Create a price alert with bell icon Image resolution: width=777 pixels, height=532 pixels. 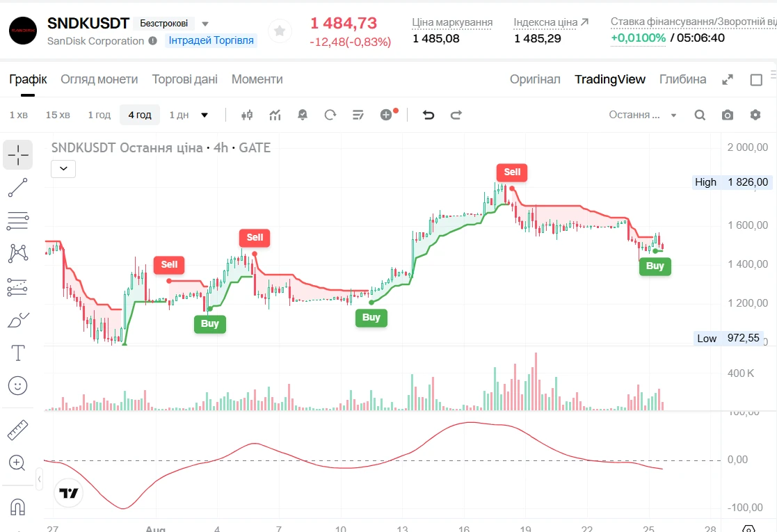pos(303,115)
